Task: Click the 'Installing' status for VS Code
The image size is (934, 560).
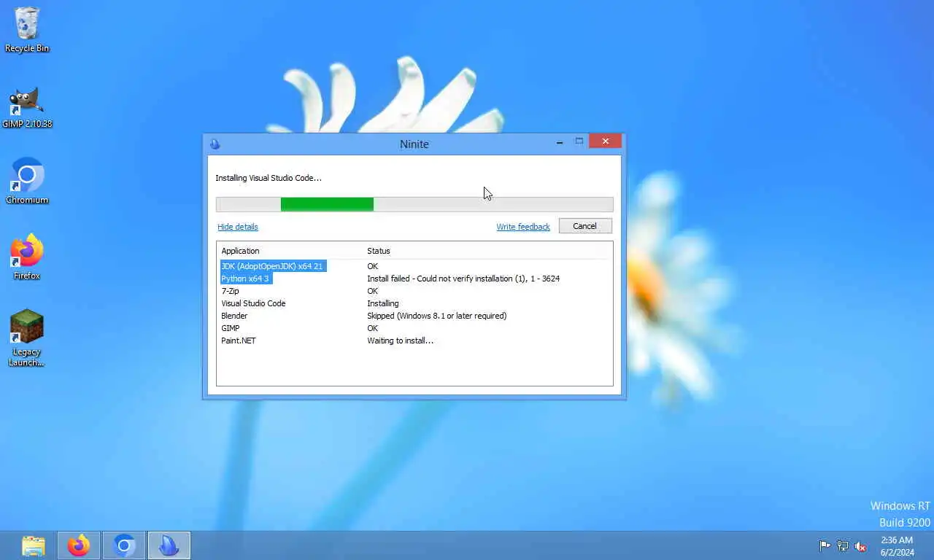Action: pos(383,303)
